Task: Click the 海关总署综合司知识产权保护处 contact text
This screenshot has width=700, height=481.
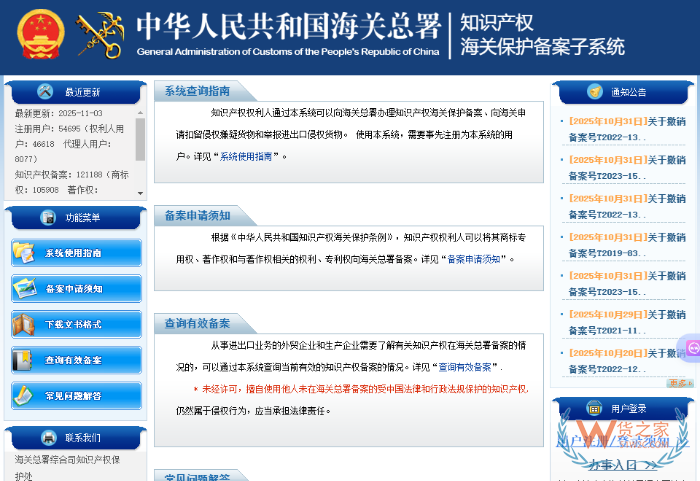Action: 67,468
